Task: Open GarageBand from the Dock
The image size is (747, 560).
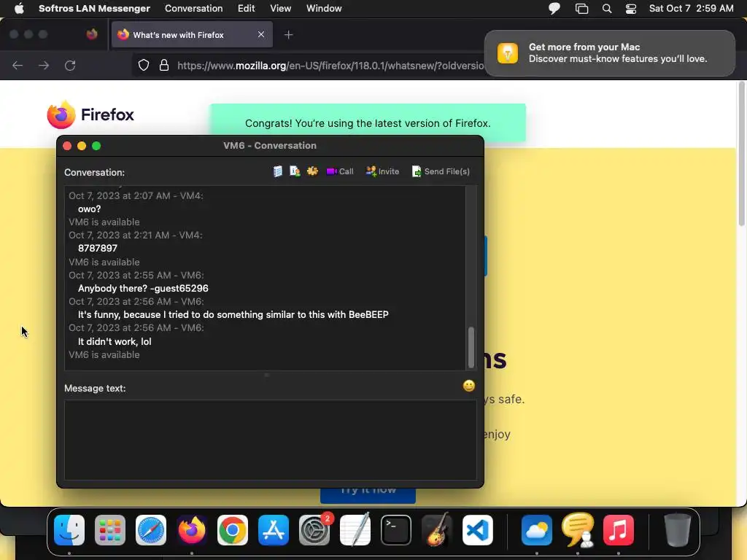Action: (x=437, y=529)
